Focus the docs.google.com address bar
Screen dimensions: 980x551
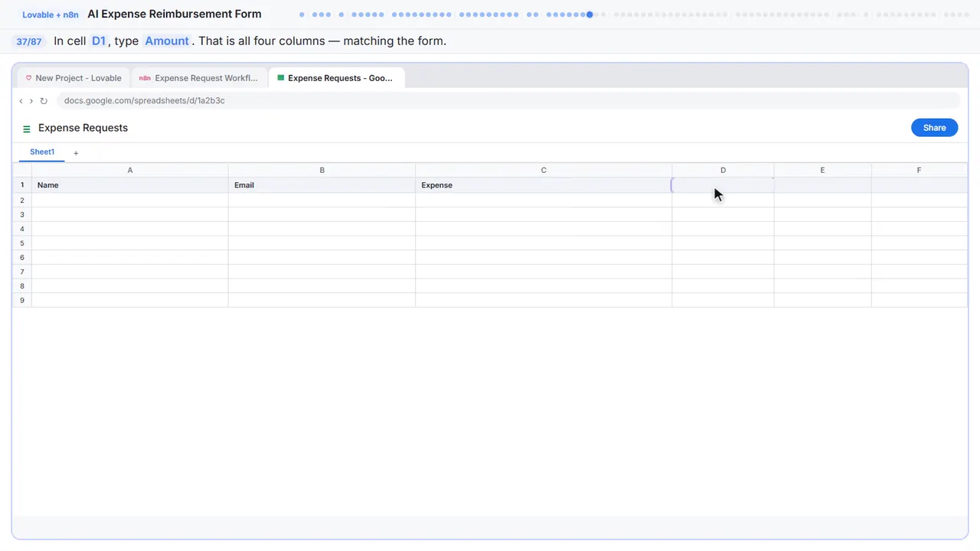(x=508, y=101)
